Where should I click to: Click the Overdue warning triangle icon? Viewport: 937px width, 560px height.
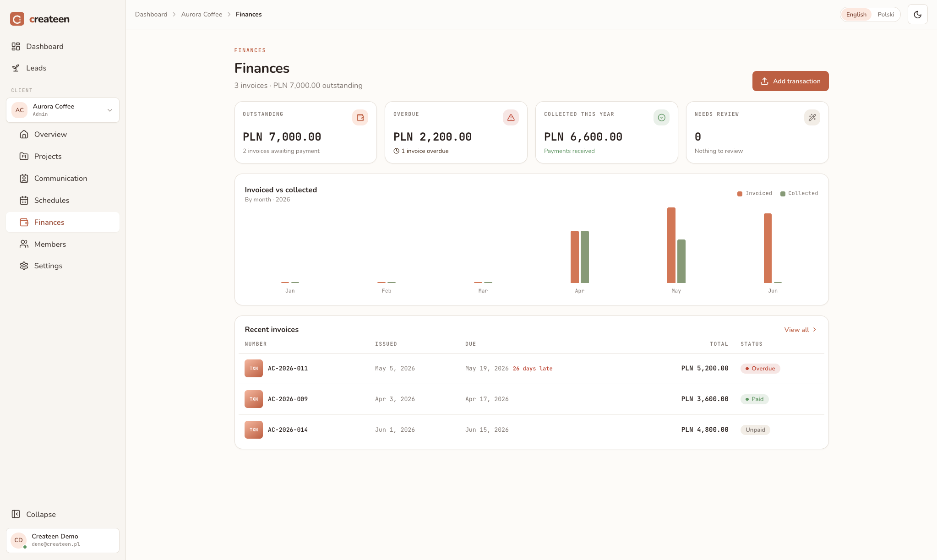point(511,118)
